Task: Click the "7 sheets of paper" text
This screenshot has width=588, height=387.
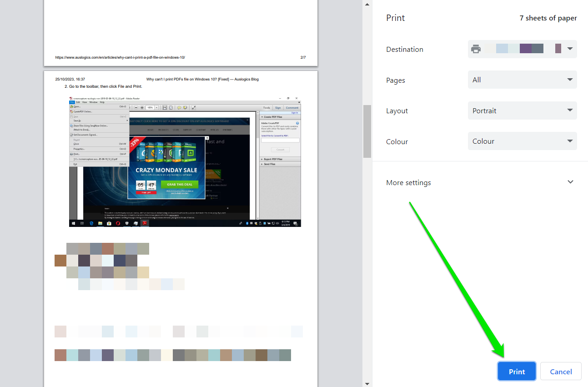Action: [548, 18]
